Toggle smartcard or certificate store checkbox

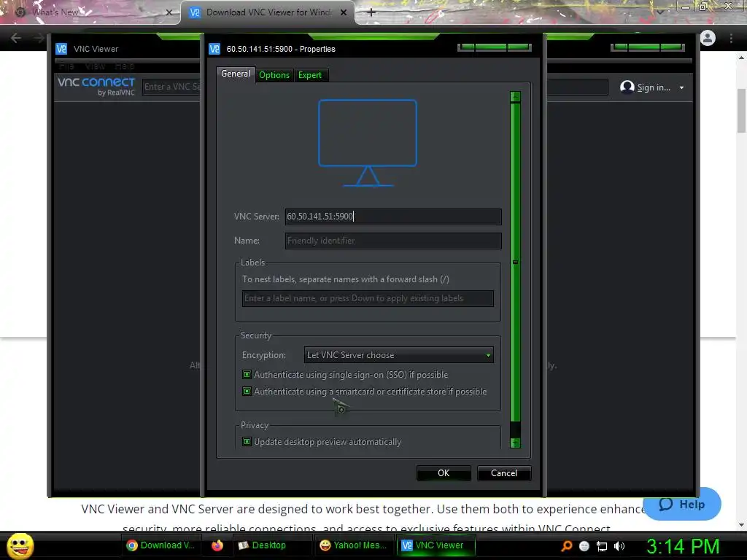[x=247, y=391]
